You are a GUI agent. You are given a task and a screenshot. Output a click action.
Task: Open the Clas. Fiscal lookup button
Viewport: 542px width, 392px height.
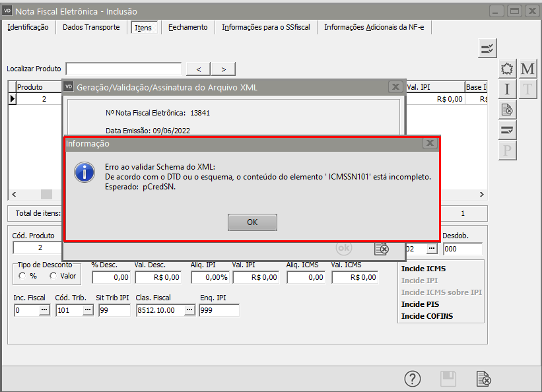tap(189, 310)
